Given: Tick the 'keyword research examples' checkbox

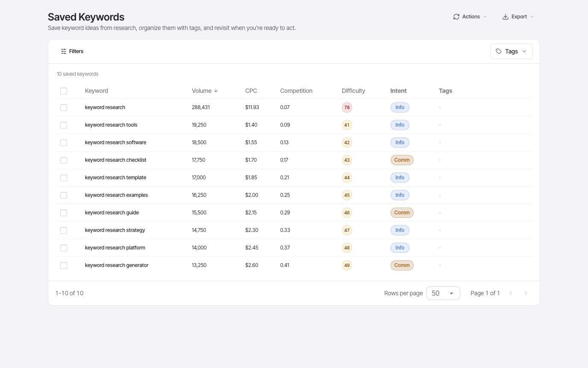Looking at the screenshot, I should [x=64, y=195].
